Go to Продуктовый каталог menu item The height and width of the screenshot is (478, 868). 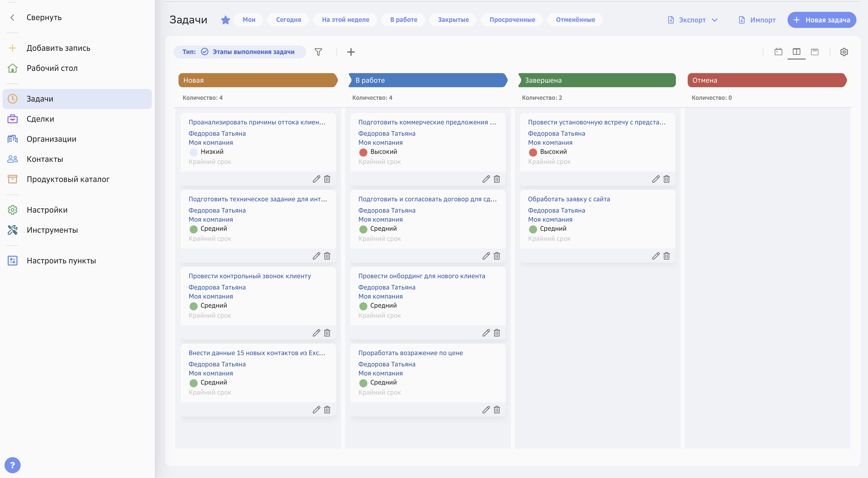point(68,179)
